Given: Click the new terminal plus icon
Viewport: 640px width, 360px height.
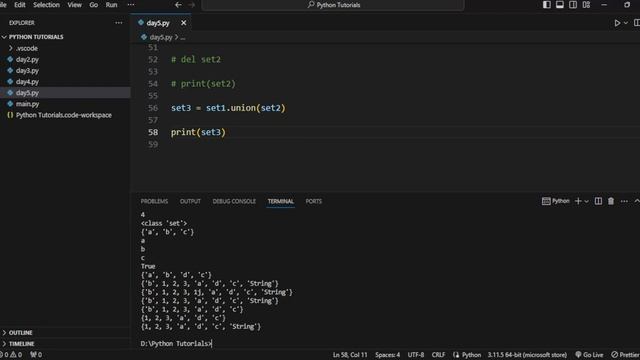Looking at the screenshot, I should click(578, 201).
